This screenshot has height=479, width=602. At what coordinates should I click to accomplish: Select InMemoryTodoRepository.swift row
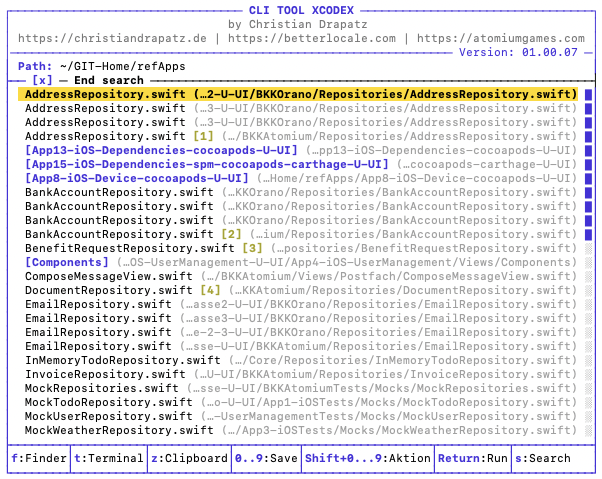[301, 360]
